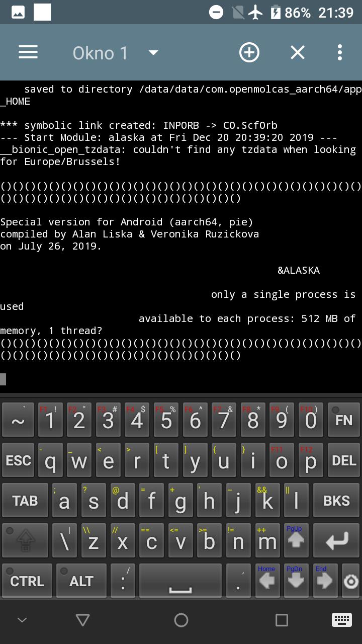Toggle the ALT modifier key
Screen dimensions: 362x644
pos(81,581)
